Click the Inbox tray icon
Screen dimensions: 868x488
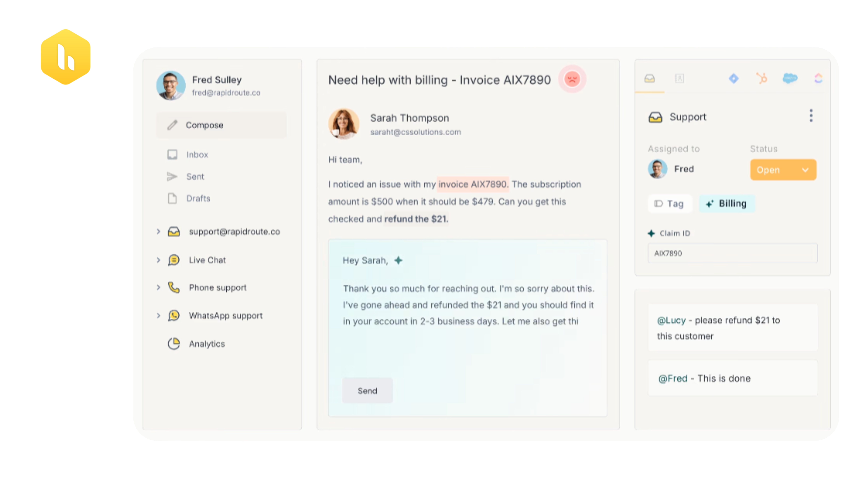172,155
